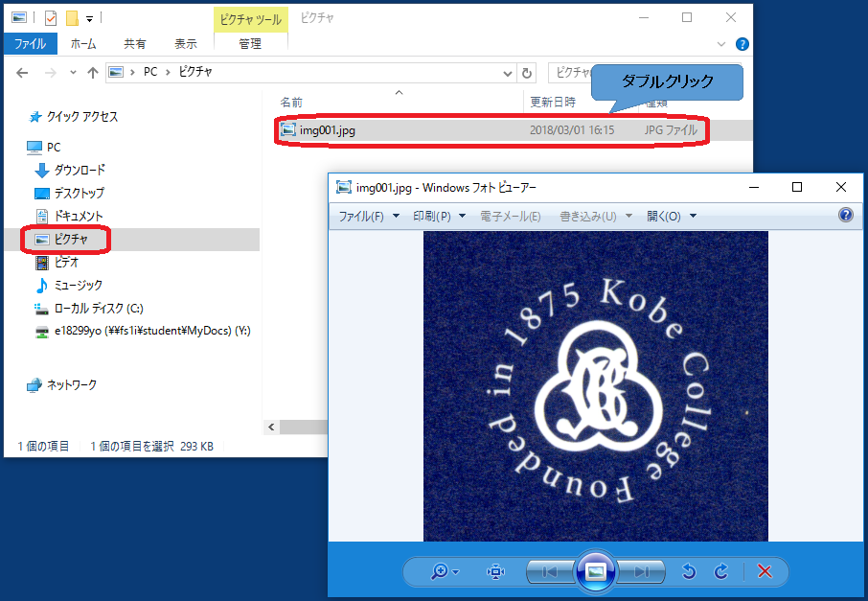The height and width of the screenshot is (601, 868).
Task: Open ビデオ folder in navigation pane
Action: (x=57, y=262)
